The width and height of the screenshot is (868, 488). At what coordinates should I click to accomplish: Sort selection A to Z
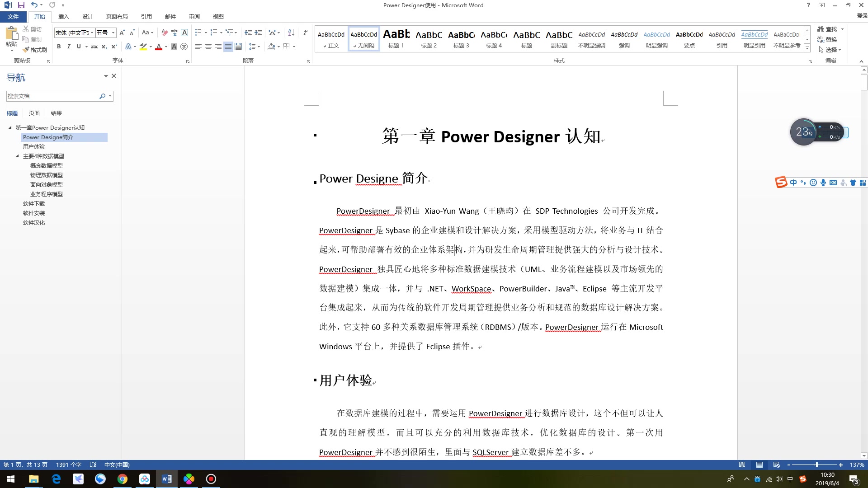point(291,33)
